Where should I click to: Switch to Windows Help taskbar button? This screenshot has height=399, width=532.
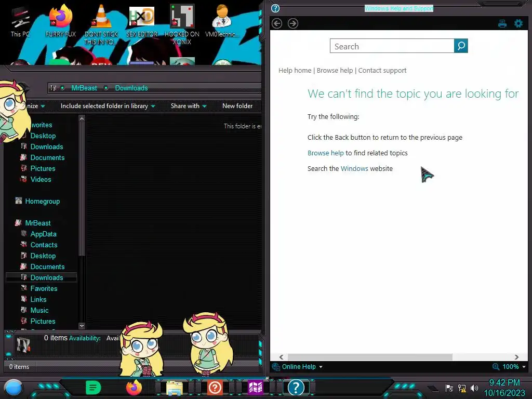point(296,388)
